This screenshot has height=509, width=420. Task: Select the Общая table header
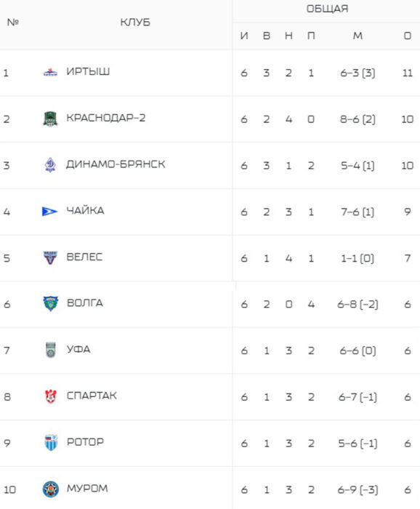[x=327, y=9]
